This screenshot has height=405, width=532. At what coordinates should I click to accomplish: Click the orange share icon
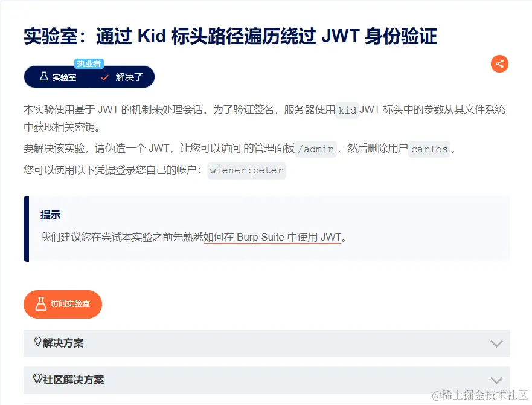(x=499, y=63)
